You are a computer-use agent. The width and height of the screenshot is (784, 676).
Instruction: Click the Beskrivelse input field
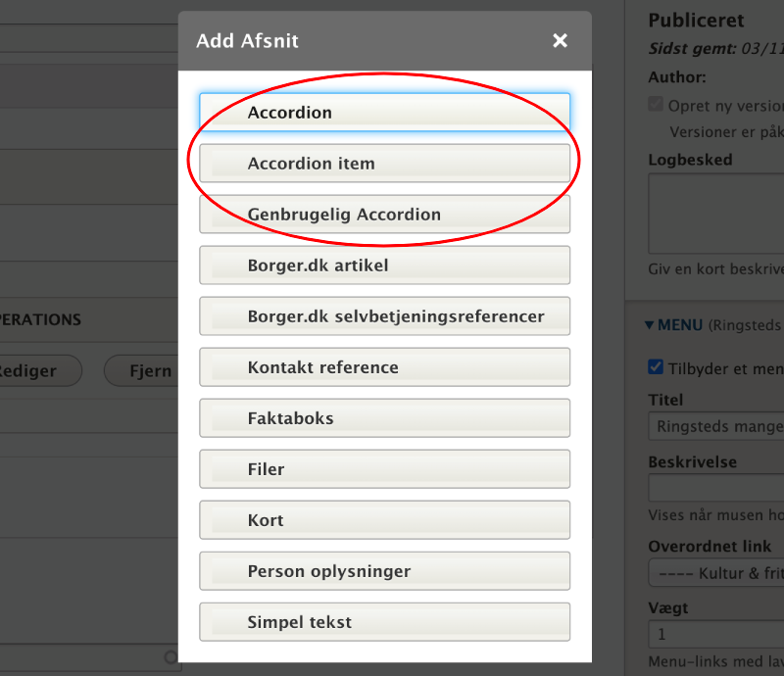716,488
